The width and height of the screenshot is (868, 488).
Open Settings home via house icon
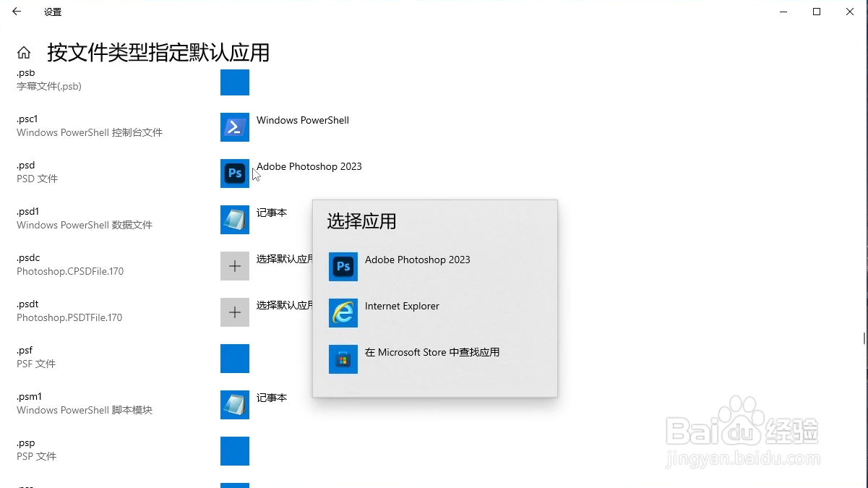pos(24,52)
